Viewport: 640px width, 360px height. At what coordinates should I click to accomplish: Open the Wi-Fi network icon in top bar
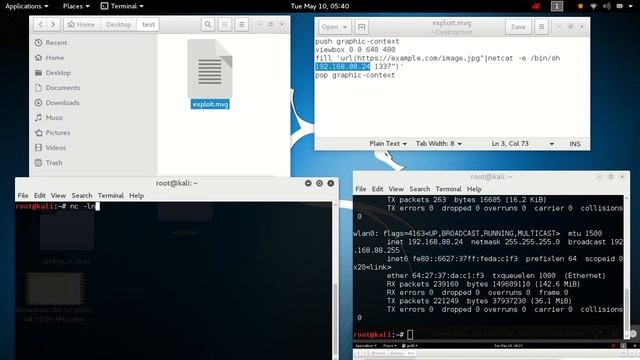(593, 6)
